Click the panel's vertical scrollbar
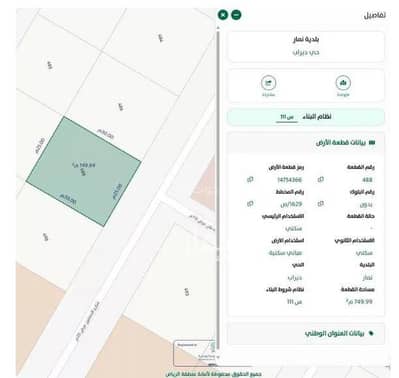Viewport: 399px width, 378px height. (218, 190)
